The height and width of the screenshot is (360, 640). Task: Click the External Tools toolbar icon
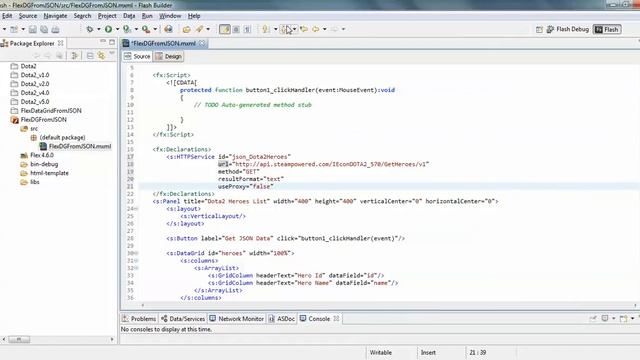pos(146,29)
